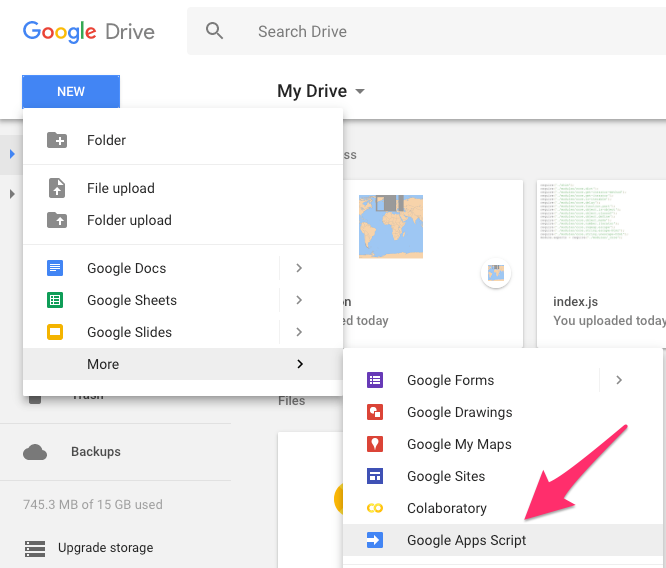The height and width of the screenshot is (568, 666).
Task: Click the Backups cloud icon
Action: pos(35,452)
